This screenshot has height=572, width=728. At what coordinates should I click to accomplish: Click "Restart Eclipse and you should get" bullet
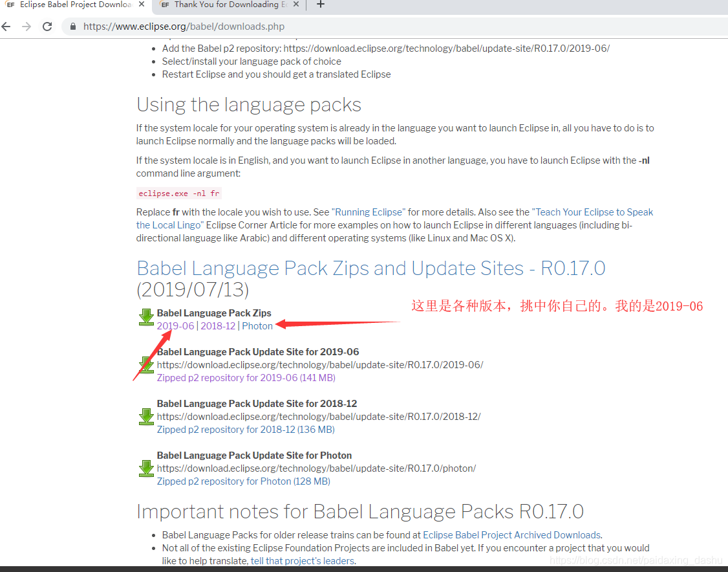click(276, 74)
